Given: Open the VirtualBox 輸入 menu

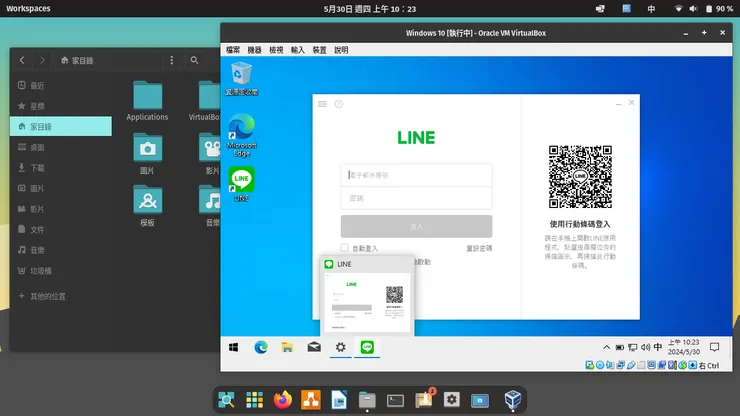Looking at the screenshot, I should [x=298, y=50].
